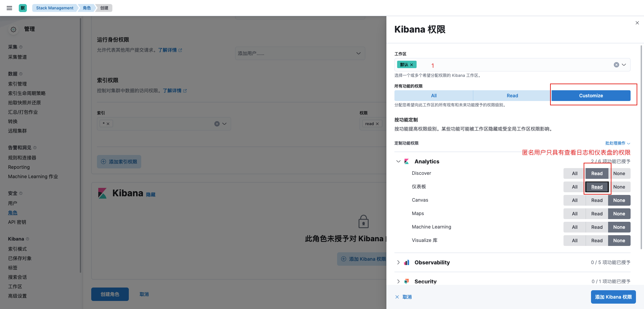Remove the * index pattern chip
The height and width of the screenshot is (309, 644).
(x=108, y=124)
